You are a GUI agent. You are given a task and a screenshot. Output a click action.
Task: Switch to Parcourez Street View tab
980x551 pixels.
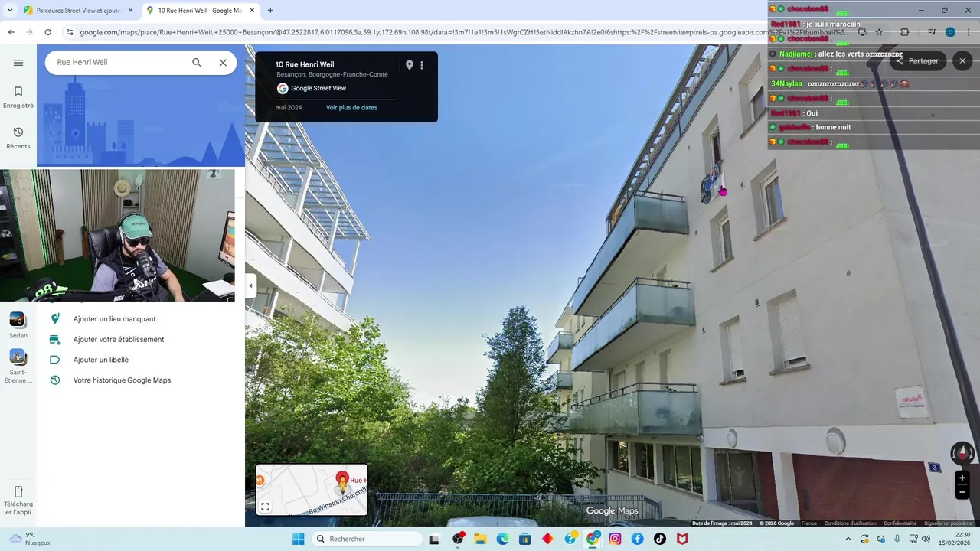pos(73,11)
